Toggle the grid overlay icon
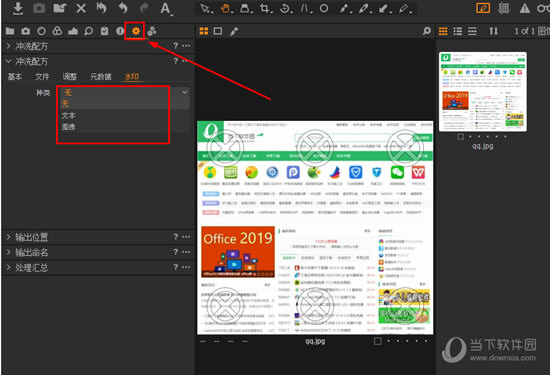This screenshot has width=550, height=375. 504,8
